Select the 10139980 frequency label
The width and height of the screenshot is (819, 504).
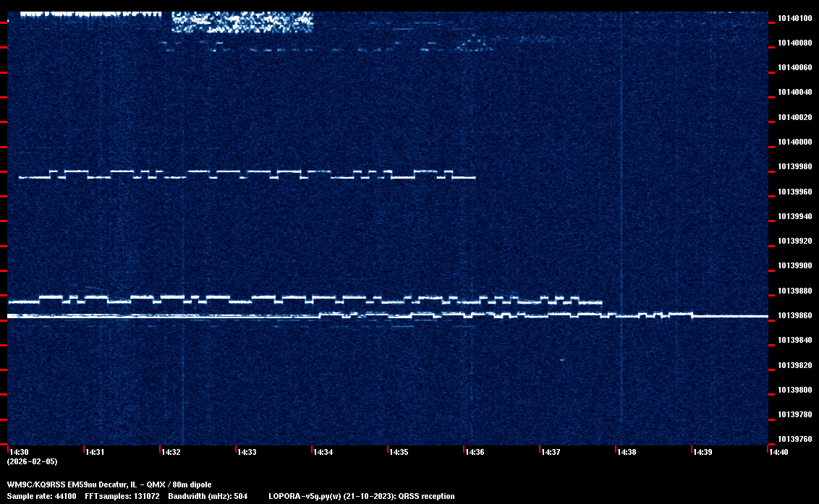pyautogui.click(x=794, y=167)
